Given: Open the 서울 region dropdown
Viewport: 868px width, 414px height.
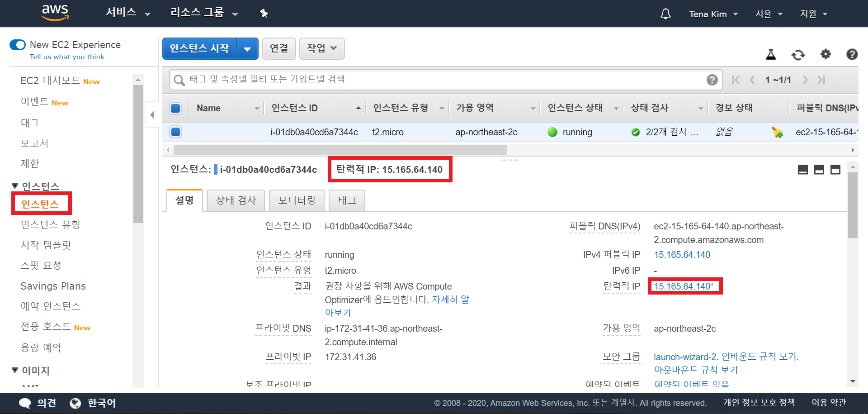Looking at the screenshot, I should tap(769, 14).
